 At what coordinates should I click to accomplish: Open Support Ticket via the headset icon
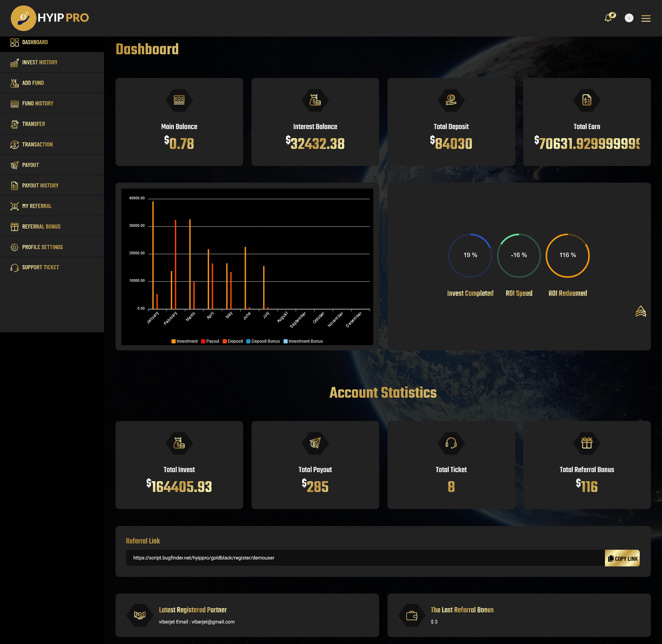click(x=14, y=267)
